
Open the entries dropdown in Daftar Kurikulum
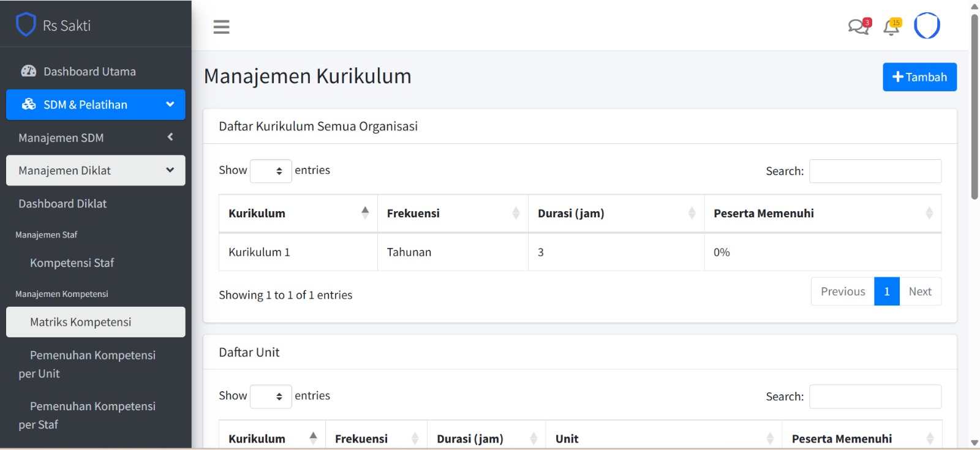[x=271, y=171]
